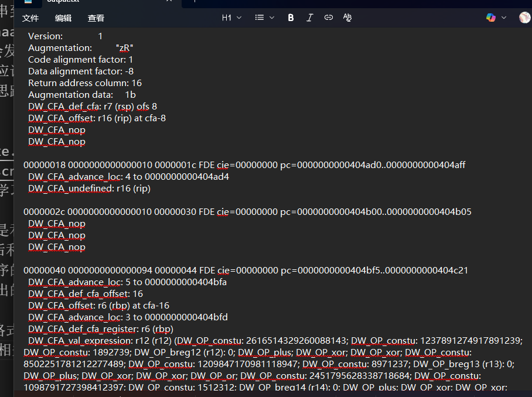Expand the list style dropdown arrow
532x397 pixels.
pos(272,18)
